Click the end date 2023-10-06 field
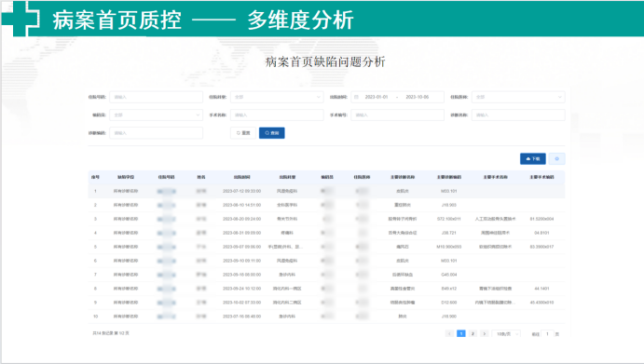 pos(418,97)
